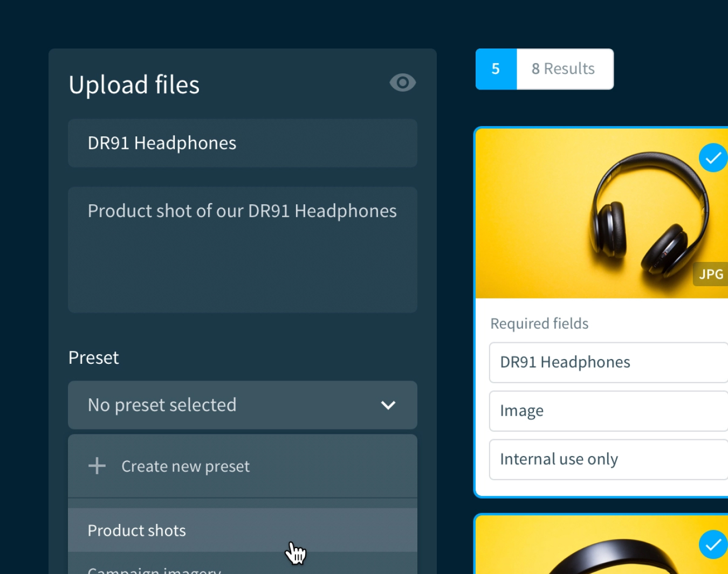Image resolution: width=728 pixels, height=574 pixels.
Task: Toggle the eye preview icon in Upload files
Action: [402, 82]
